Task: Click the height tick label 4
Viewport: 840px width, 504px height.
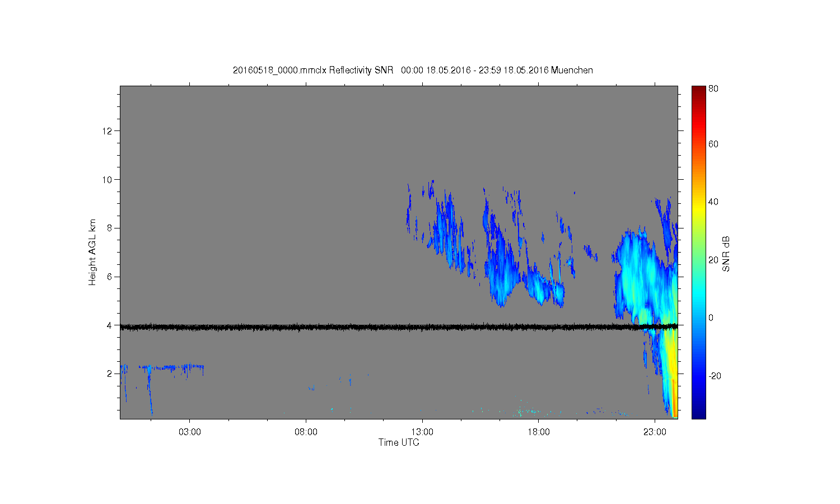Action: (110, 325)
